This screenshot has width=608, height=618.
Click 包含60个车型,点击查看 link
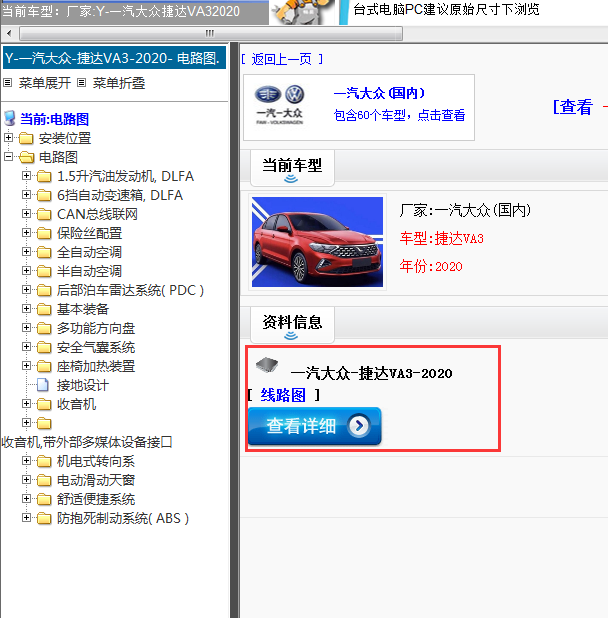(x=400, y=115)
